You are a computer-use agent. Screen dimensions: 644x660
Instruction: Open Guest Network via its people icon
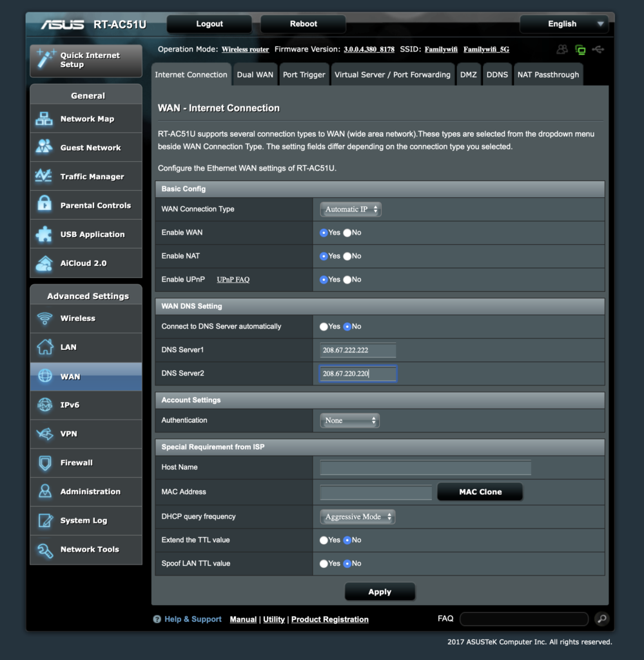click(x=44, y=148)
